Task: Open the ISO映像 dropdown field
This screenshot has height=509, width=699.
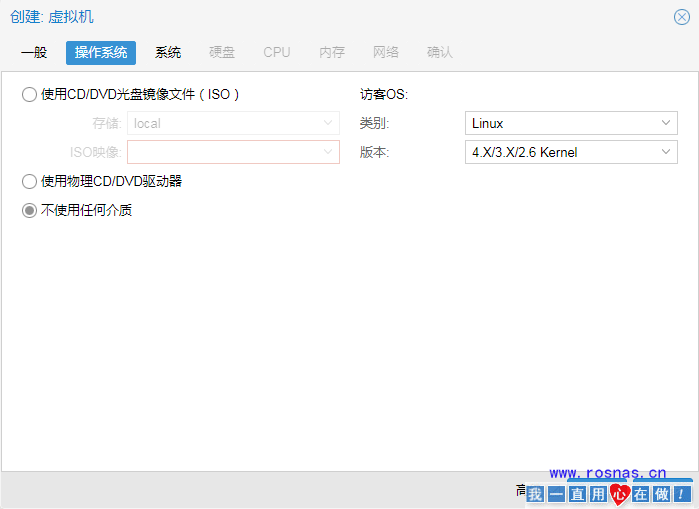Action: (x=233, y=152)
